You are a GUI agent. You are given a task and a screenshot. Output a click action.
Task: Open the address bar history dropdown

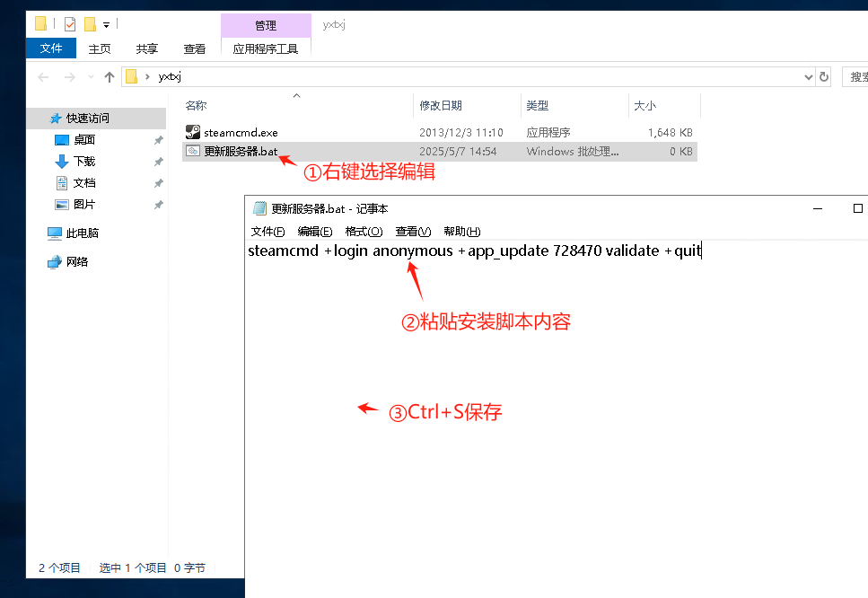pos(808,77)
